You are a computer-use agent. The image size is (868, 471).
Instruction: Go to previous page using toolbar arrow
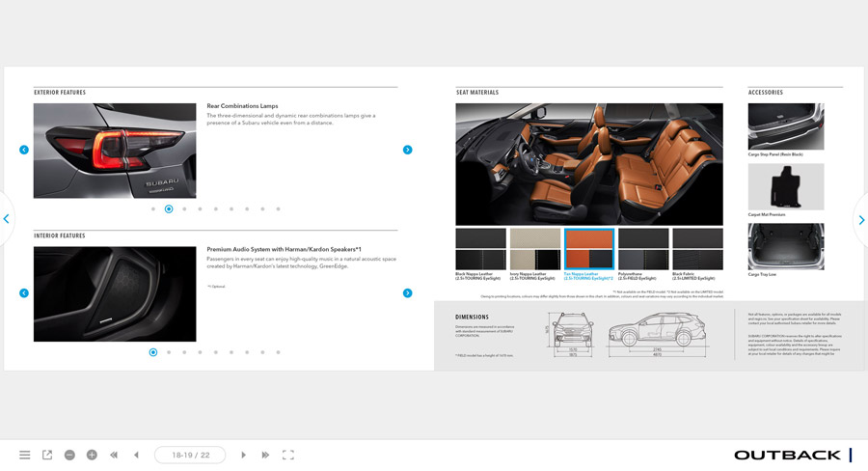click(x=136, y=455)
